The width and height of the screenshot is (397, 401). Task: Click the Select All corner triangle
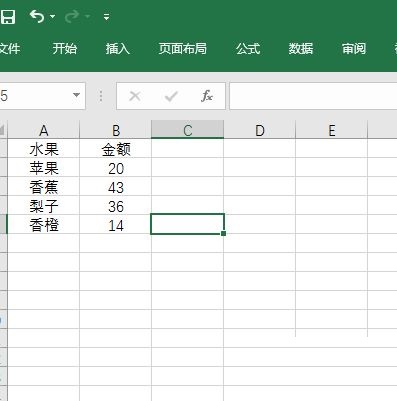tap(3, 130)
